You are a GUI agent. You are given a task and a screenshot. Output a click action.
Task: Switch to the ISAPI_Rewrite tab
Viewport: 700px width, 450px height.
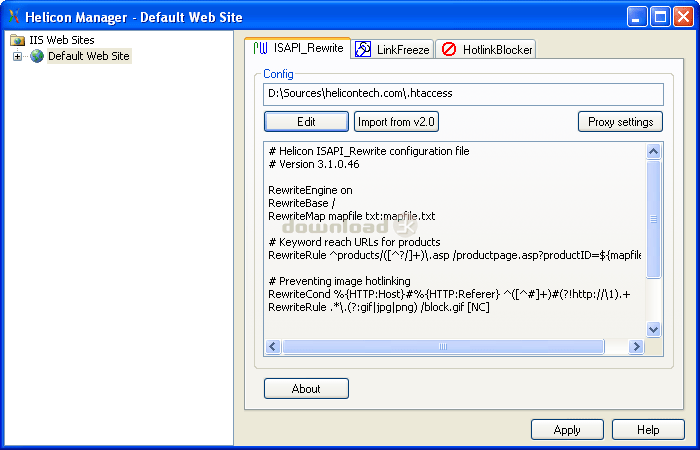(x=297, y=48)
